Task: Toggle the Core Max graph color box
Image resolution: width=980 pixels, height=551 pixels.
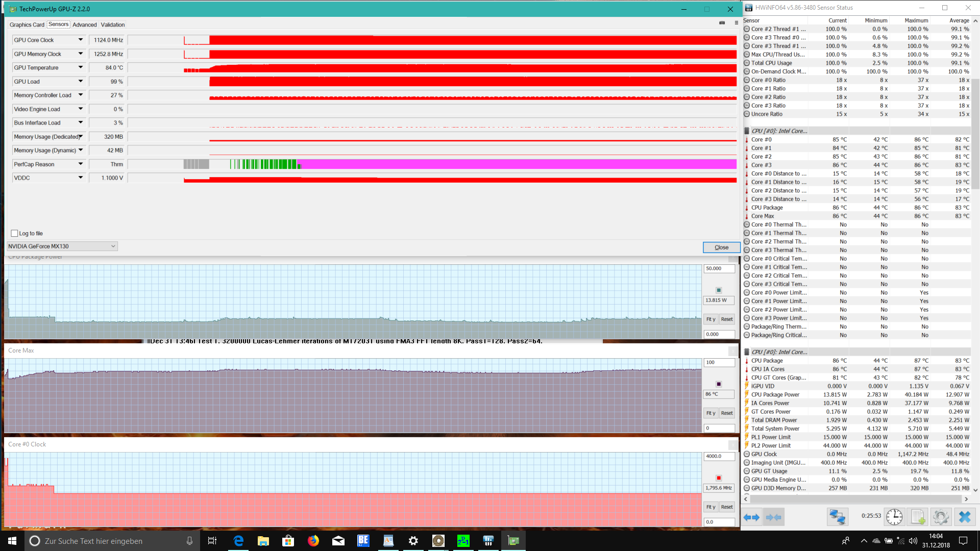Action: [x=719, y=384]
